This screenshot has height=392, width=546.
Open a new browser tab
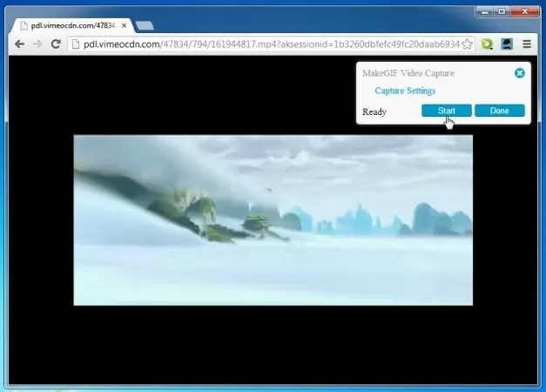145,25
